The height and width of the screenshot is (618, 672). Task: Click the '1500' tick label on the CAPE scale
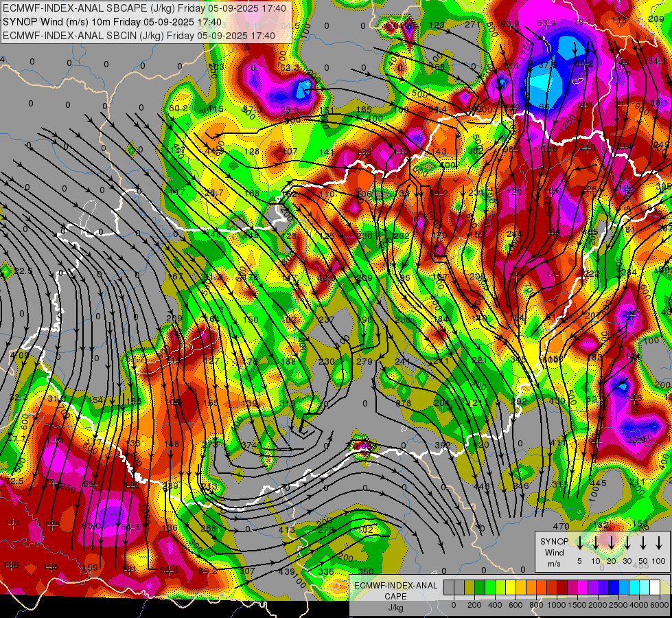point(577,605)
